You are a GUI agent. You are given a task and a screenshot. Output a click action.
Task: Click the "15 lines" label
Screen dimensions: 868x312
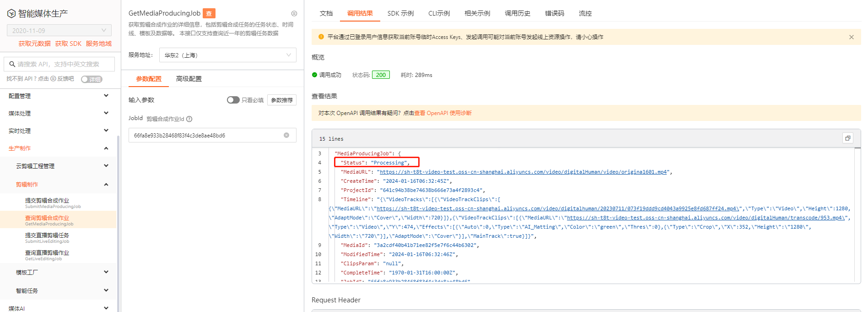click(331, 139)
